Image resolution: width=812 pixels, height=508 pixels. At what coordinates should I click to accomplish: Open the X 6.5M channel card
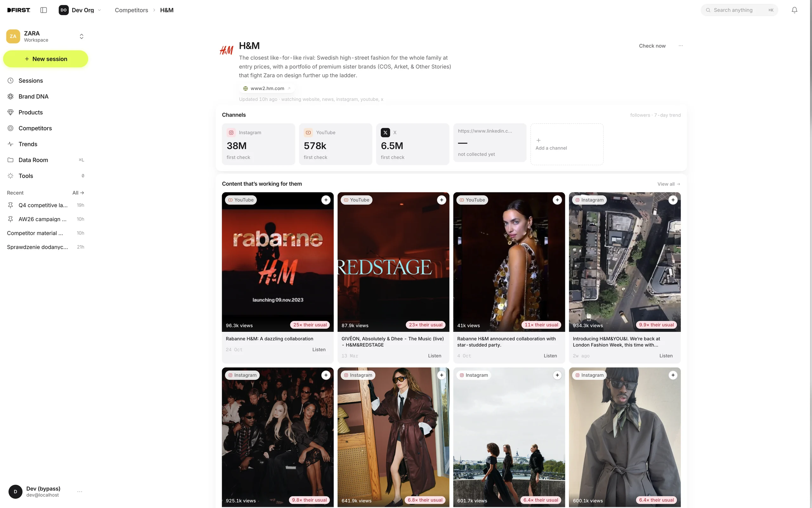coord(413,144)
